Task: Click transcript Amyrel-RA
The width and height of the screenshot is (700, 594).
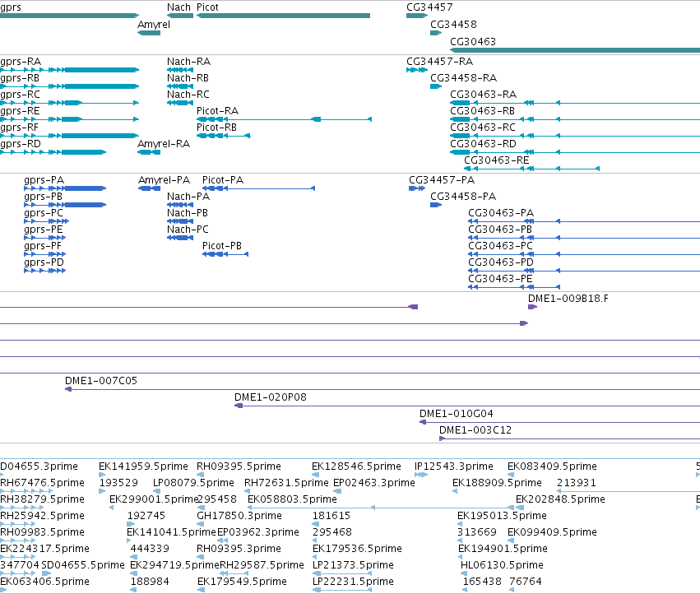Action: tap(149, 152)
